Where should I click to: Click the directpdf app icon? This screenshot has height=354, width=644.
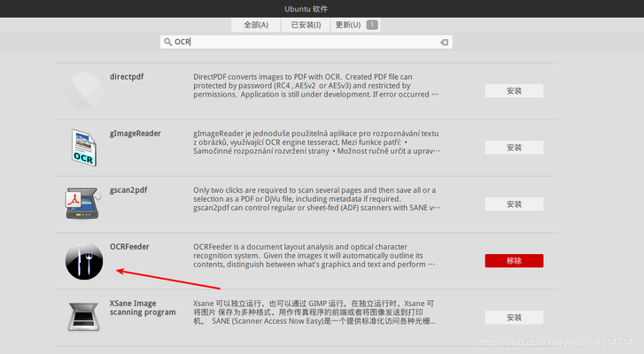click(84, 91)
